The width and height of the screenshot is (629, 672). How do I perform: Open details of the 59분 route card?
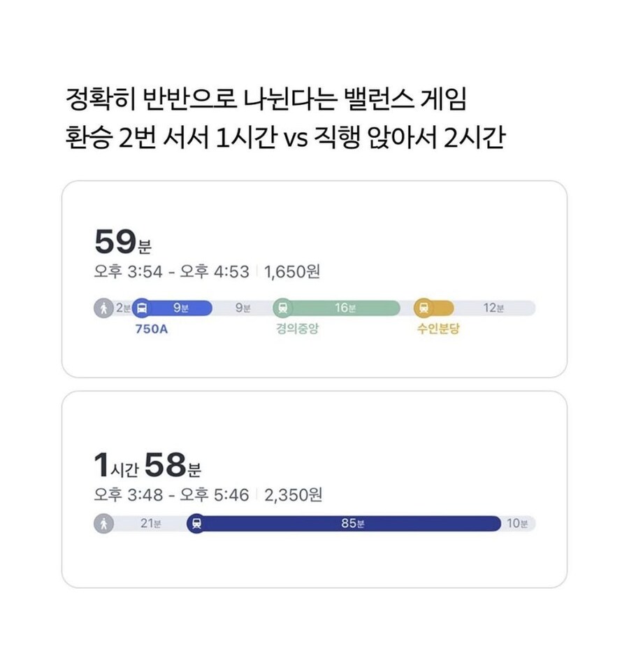point(314,280)
